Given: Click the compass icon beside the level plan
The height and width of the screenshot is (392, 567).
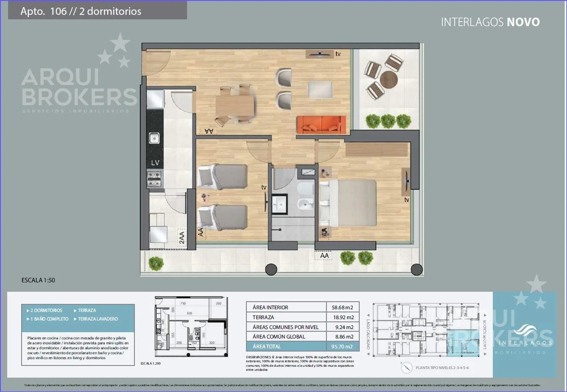Looking at the screenshot, I should point(407,367).
